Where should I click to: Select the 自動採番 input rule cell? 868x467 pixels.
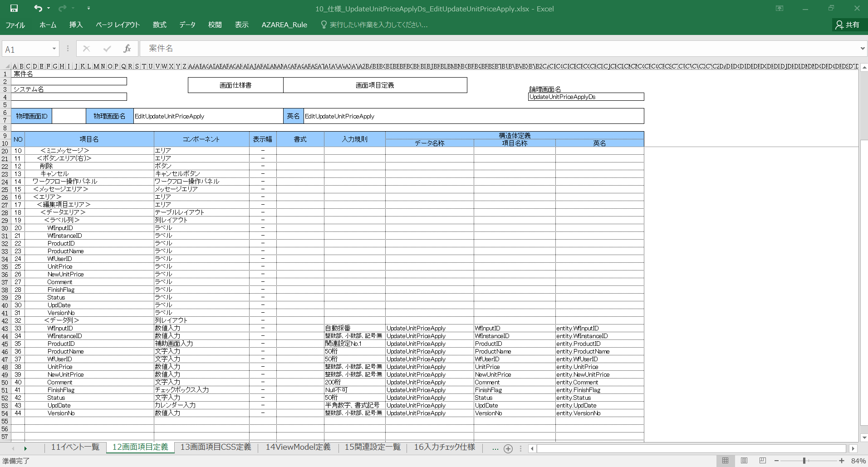click(355, 328)
